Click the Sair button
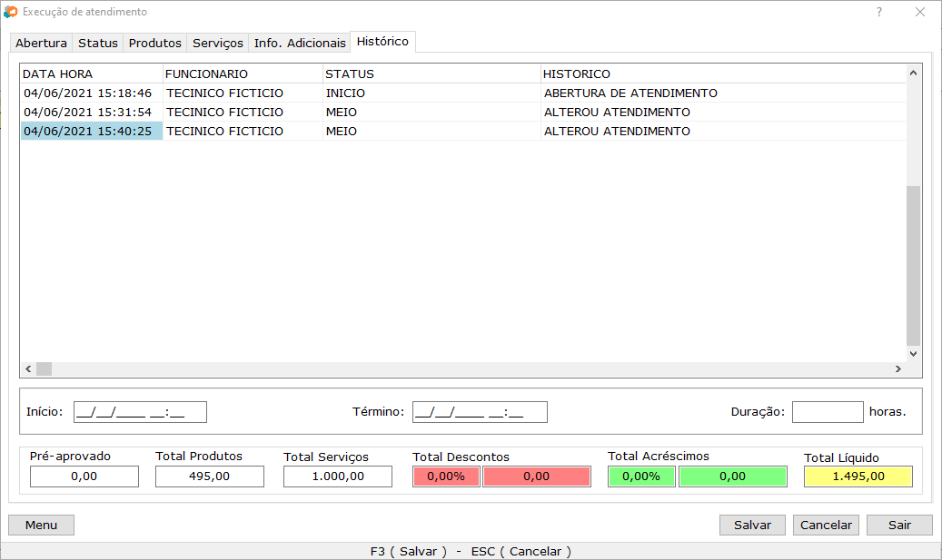The width and height of the screenshot is (942, 560). point(899,525)
